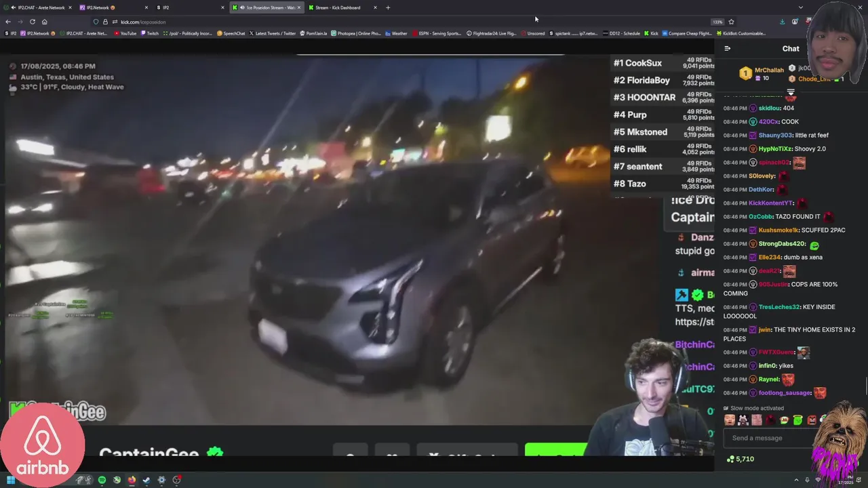Click username Elle234 in chat

click(769, 257)
